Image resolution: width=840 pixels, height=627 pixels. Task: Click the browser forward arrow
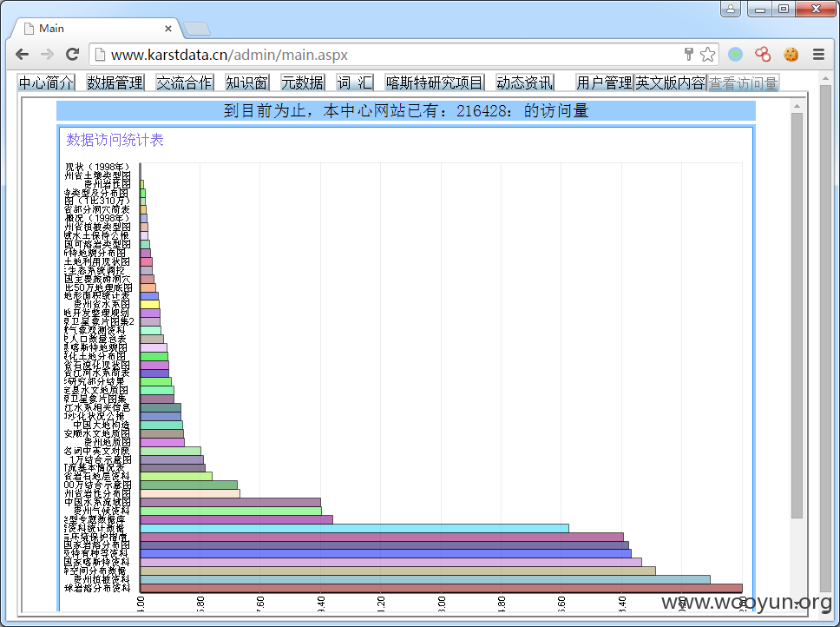(47, 54)
